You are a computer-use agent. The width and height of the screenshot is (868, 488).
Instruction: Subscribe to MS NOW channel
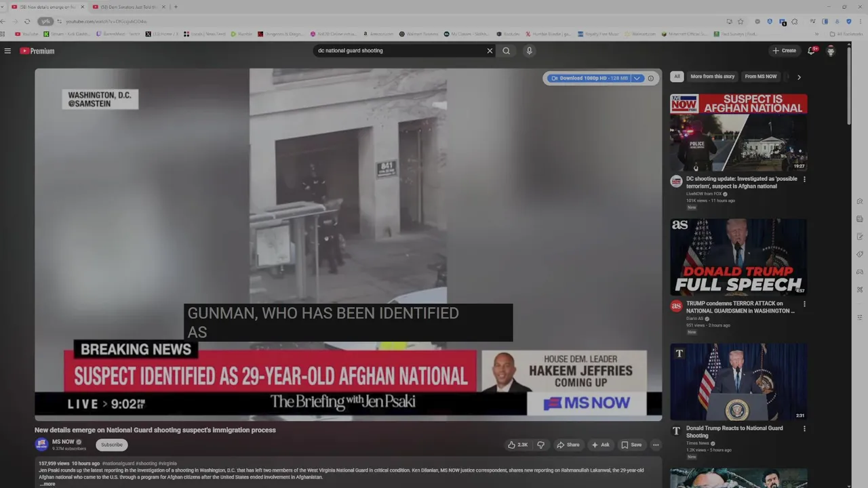(x=112, y=445)
